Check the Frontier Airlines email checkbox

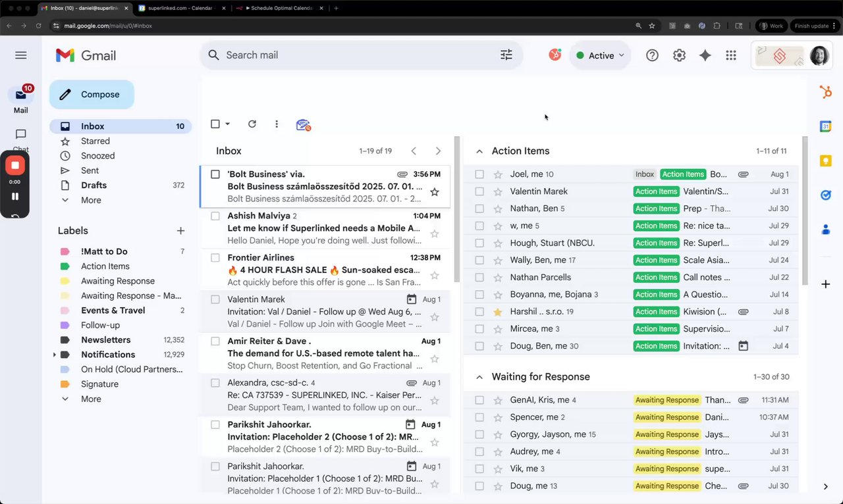[x=215, y=257]
